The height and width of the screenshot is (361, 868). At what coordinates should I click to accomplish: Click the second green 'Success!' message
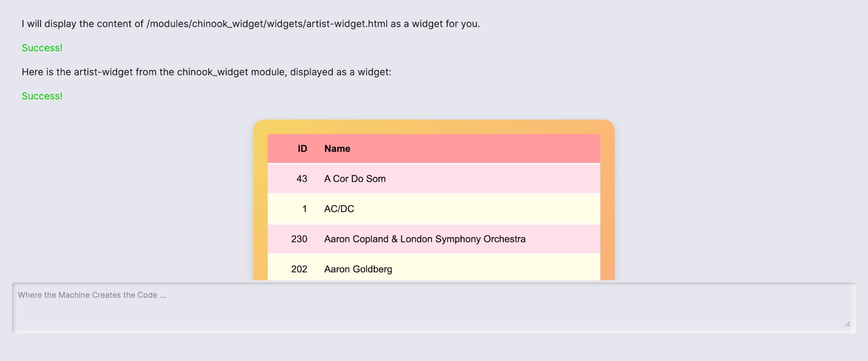[42, 96]
